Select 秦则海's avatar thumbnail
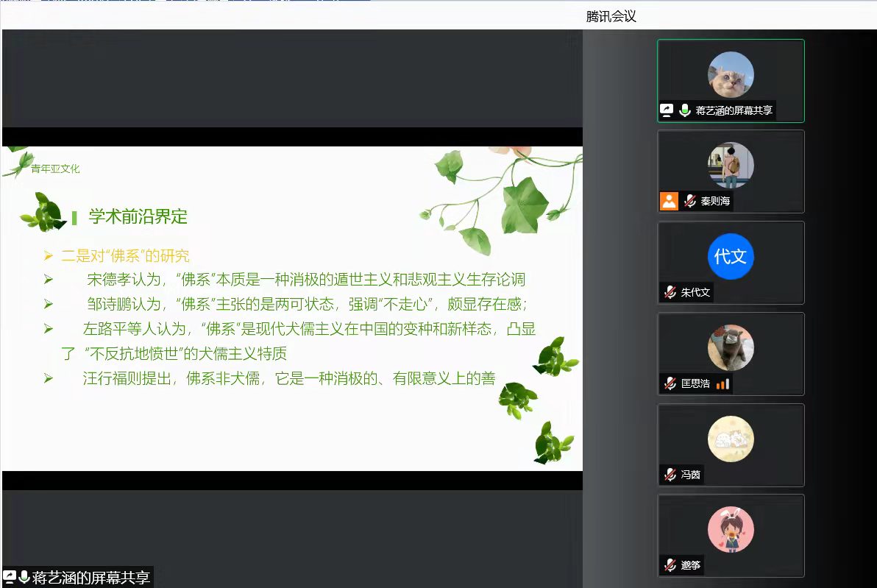 (731, 166)
